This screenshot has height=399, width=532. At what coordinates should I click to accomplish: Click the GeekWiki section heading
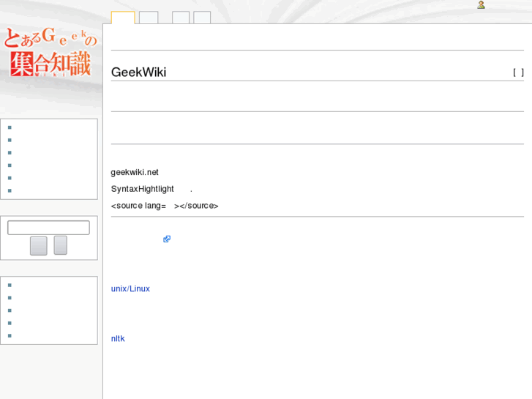pyautogui.click(x=138, y=72)
